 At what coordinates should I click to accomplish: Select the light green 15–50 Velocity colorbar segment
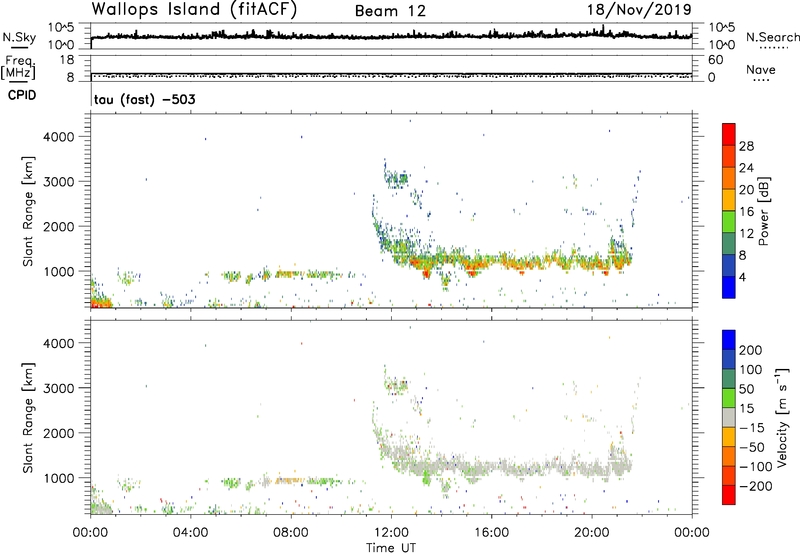click(x=729, y=398)
